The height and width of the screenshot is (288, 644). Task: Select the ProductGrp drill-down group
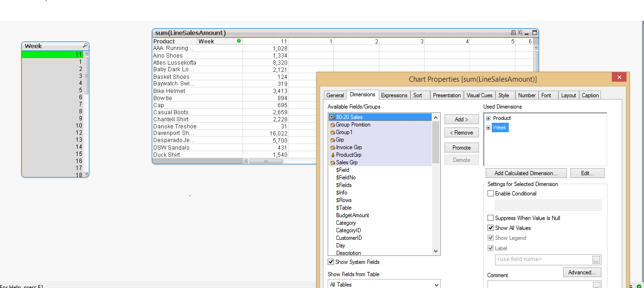348,155
